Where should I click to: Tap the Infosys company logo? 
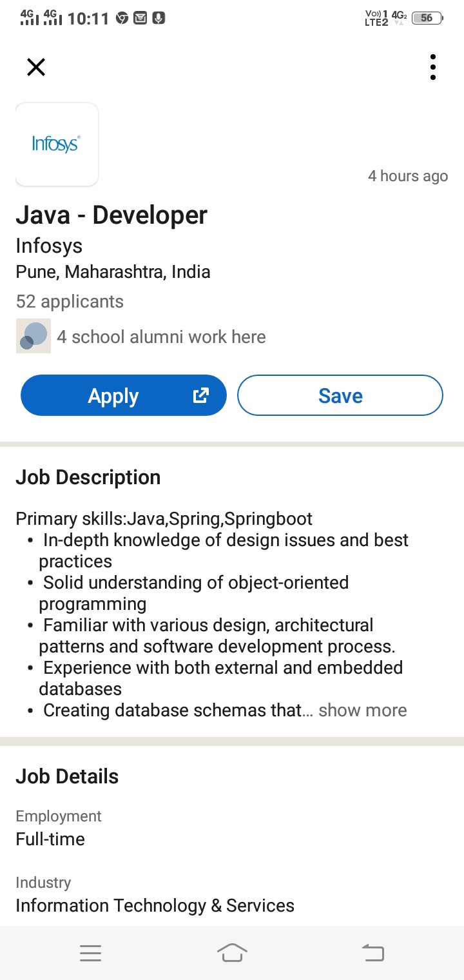tap(57, 144)
